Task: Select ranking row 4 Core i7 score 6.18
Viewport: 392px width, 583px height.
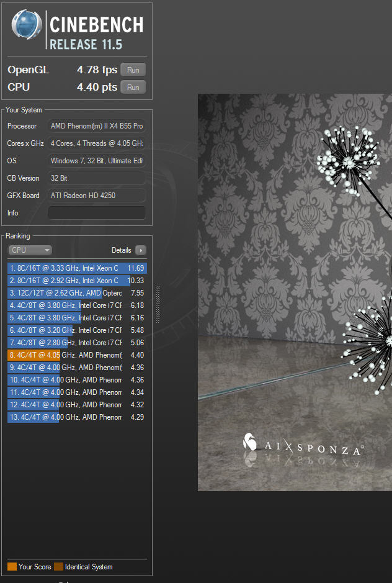Action: (77, 305)
